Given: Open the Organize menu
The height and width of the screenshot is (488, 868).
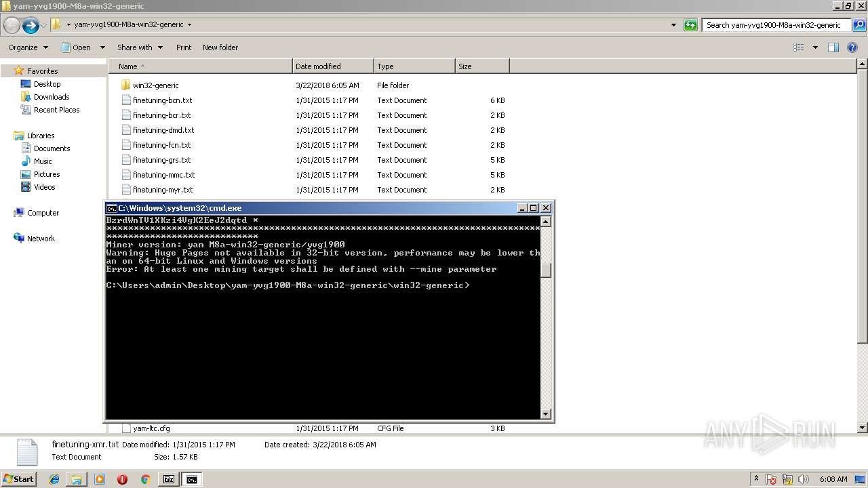Looking at the screenshot, I should click(x=28, y=47).
